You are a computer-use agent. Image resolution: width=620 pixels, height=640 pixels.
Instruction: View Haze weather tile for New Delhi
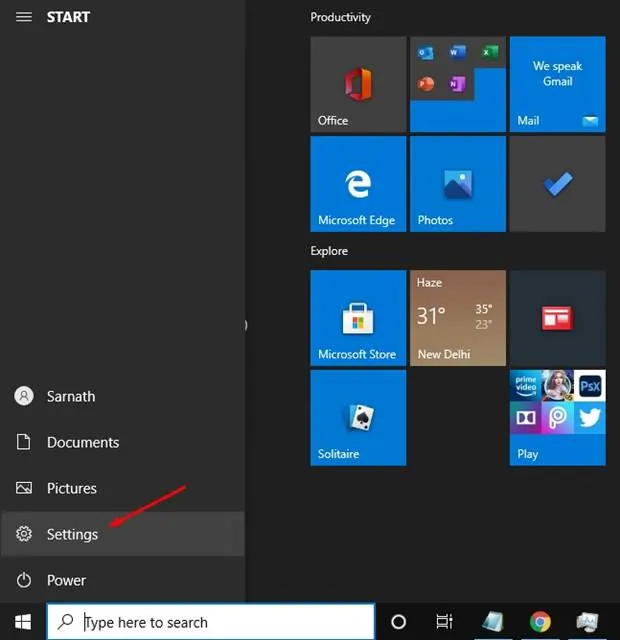point(457,318)
